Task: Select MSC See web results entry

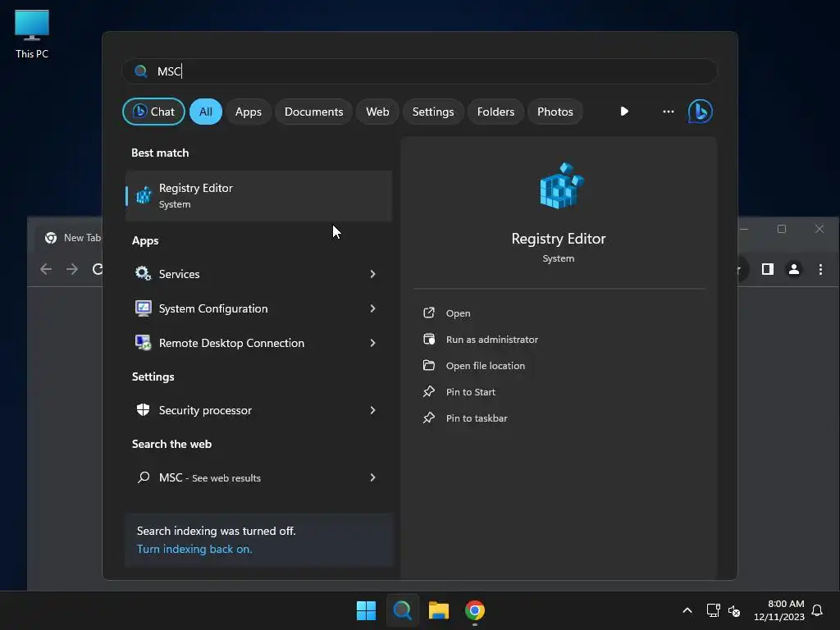Action: [258, 477]
